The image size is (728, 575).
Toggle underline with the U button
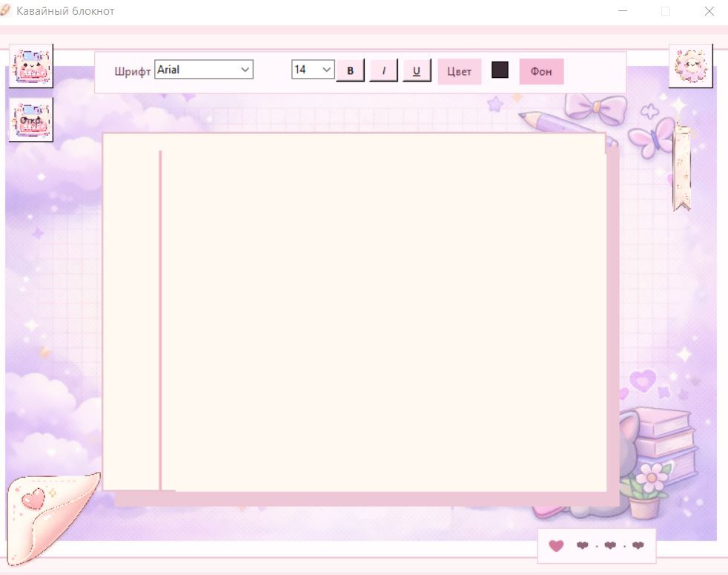417,70
